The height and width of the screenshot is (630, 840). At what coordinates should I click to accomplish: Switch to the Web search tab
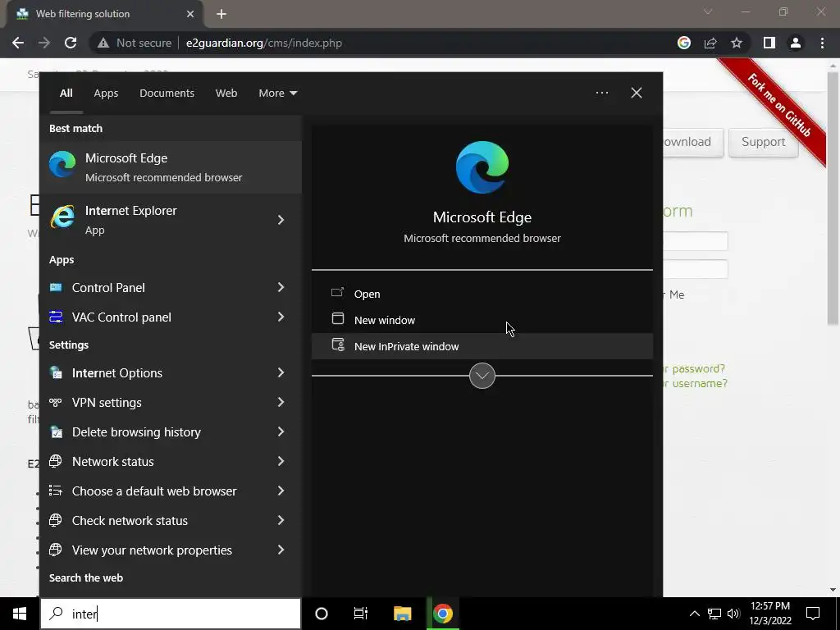point(226,93)
